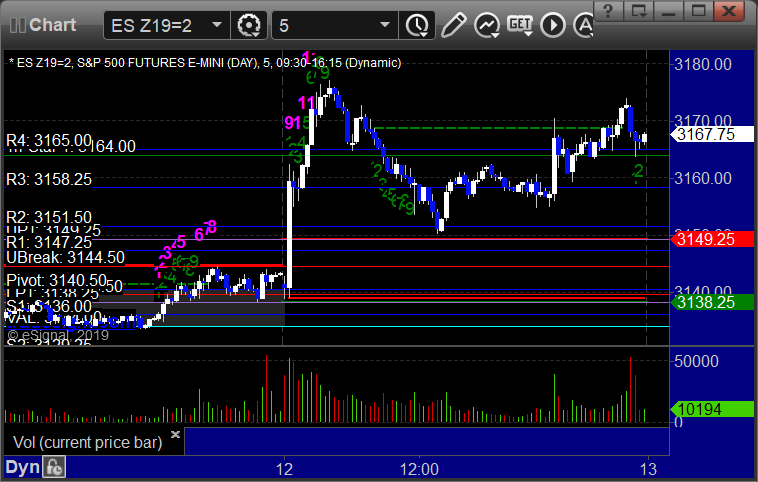Screen dimensions: 758x482
Task: Click the 50000 volume axis label
Action: tap(697, 361)
